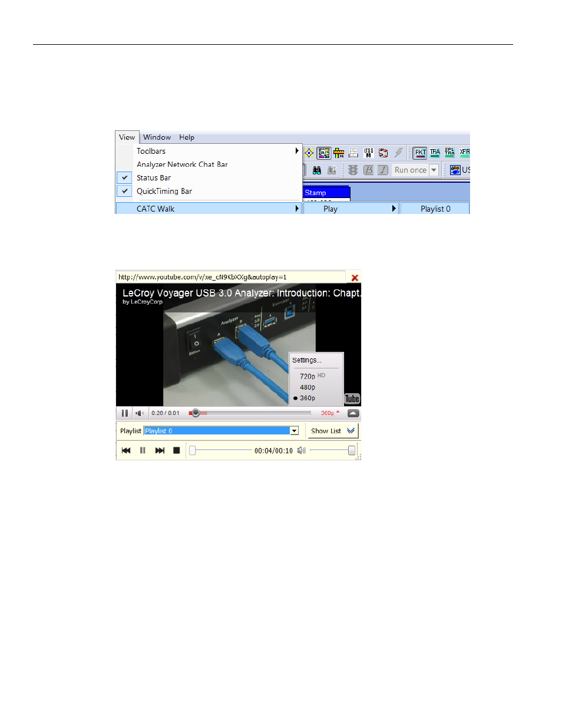
Task: Click the traffic light icon
Action: tap(353, 170)
